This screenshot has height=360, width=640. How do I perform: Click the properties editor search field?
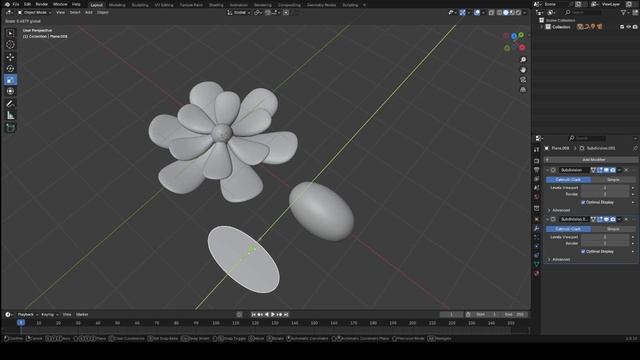(x=587, y=138)
